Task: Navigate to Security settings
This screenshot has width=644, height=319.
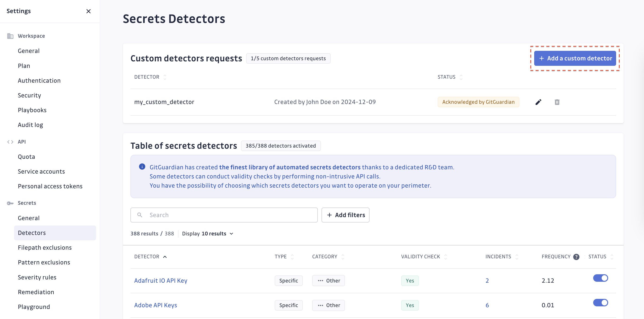Action: tap(29, 95)
